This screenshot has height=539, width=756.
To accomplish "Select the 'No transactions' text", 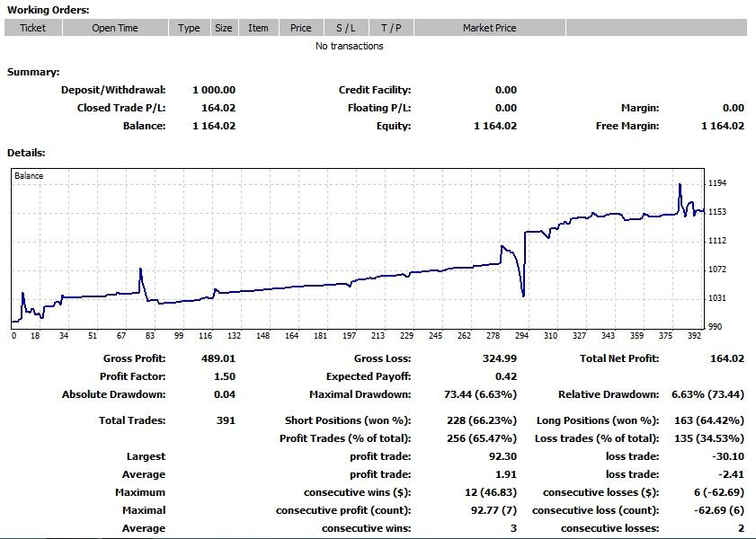I will coord(350,46).
